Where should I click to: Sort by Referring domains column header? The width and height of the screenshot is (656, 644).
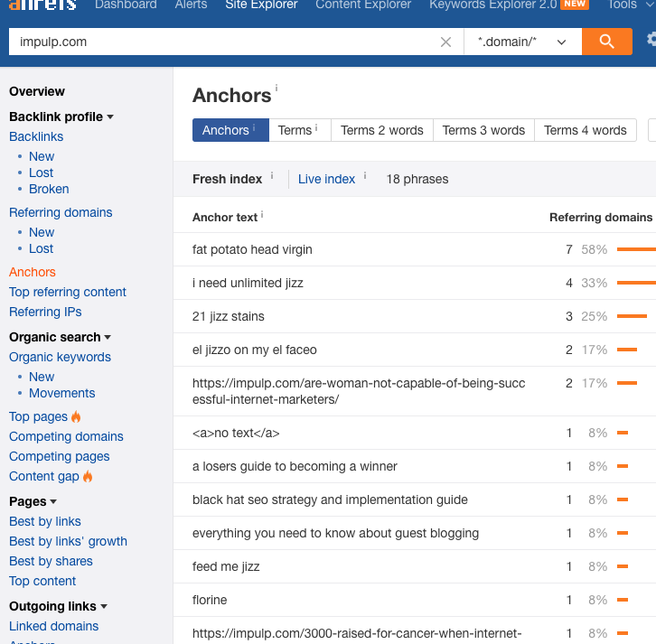click(x=601, y=218)
